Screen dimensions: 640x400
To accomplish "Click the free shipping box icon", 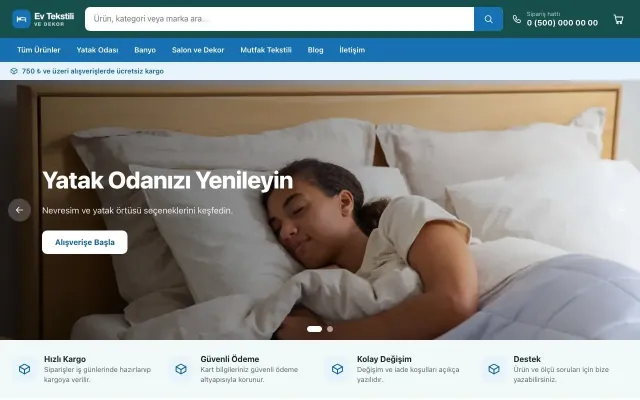I will (x=14, y=71).
